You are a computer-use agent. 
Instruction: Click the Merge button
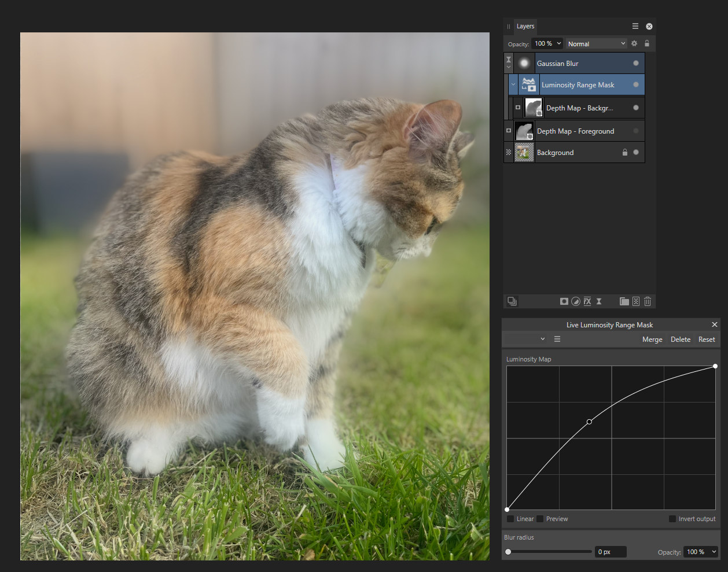652,339
